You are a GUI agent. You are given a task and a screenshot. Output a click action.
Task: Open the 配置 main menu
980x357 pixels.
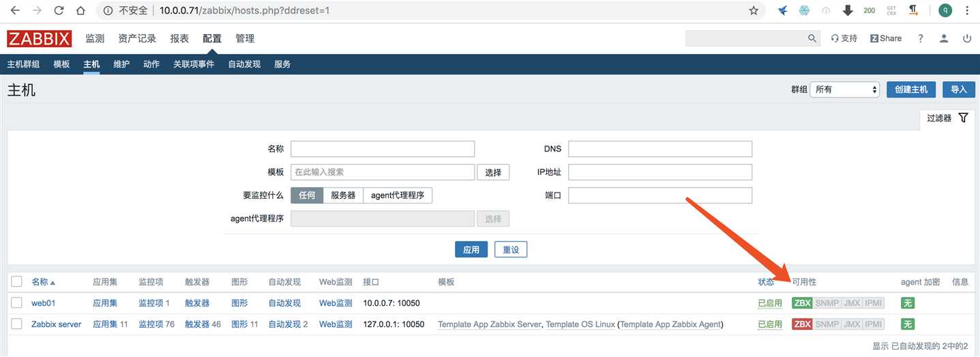pos(212,38)
